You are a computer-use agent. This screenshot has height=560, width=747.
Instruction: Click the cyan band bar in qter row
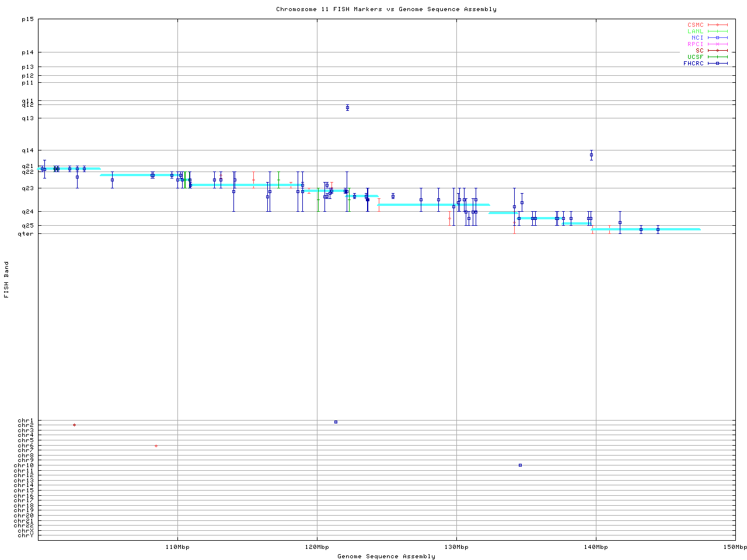click(x=645, y=230)
